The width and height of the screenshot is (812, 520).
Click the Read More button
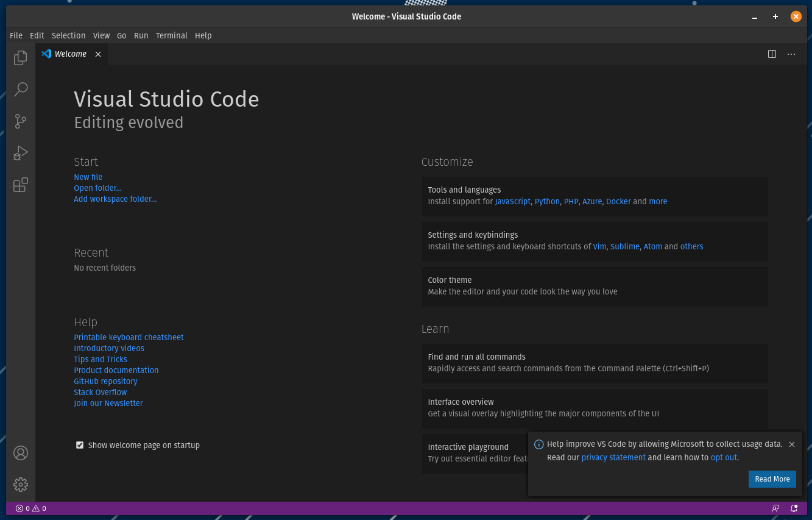click(772, 479)
